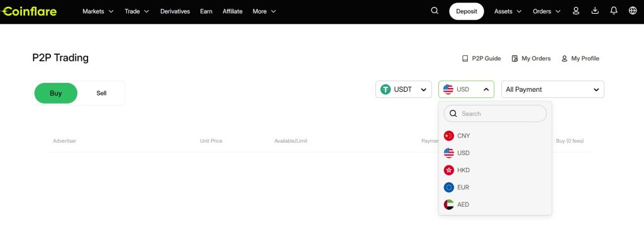Screen dimensions: 644x230
Task: Switch to Buy mode
Action: click(56, 93)
